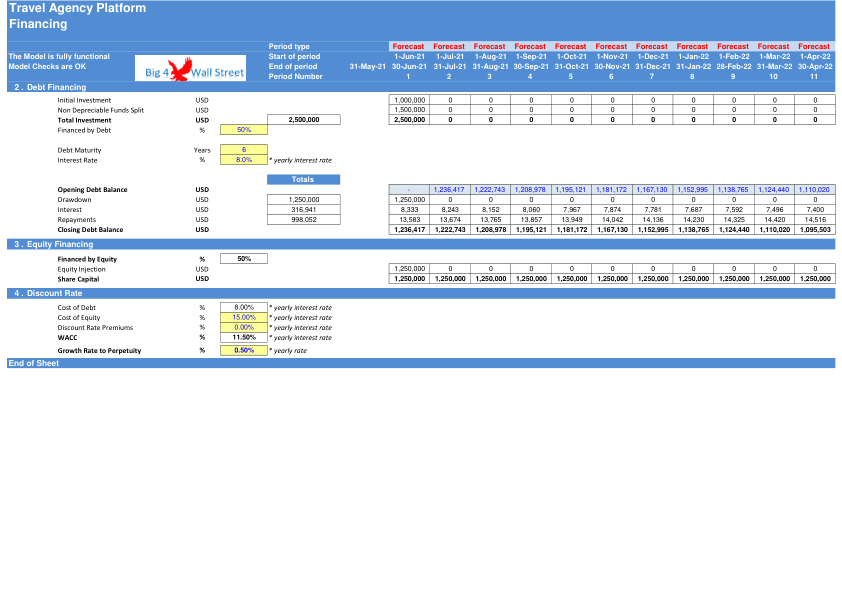Click the Financed by Equity 50% cell

tap(244, 259)
